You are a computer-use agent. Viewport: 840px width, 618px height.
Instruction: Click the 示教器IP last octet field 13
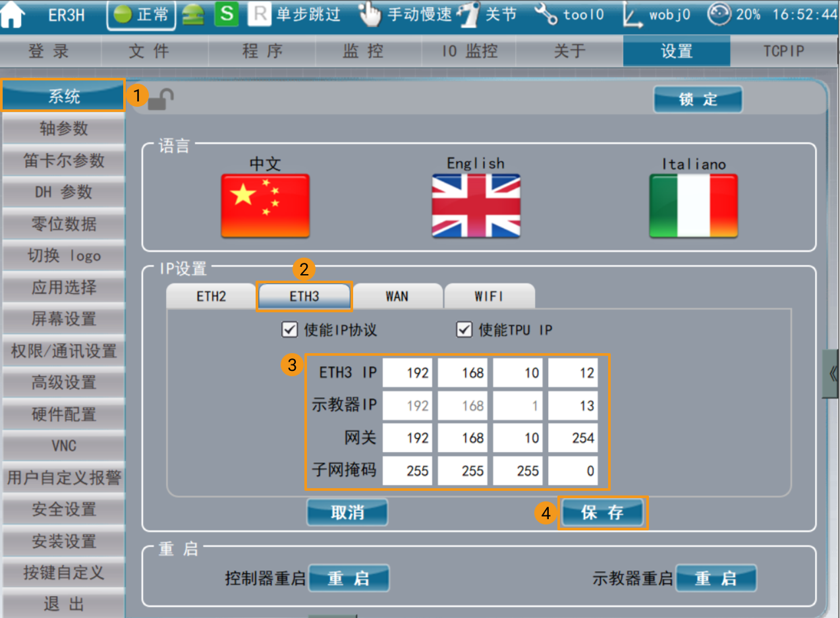click(x=573, y=406)
